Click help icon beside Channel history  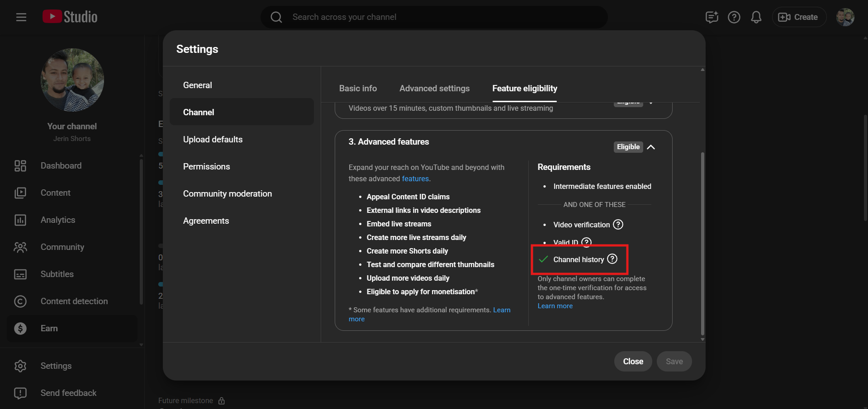612,259
